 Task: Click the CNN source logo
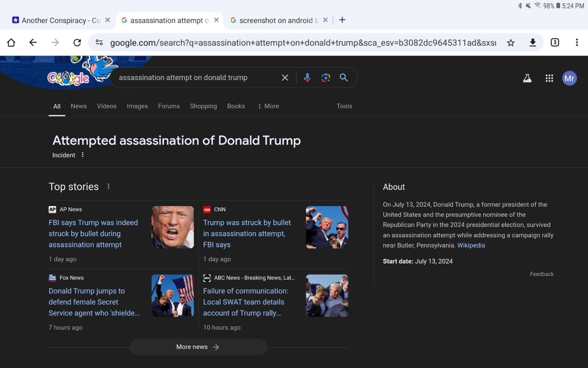(207, 209)
